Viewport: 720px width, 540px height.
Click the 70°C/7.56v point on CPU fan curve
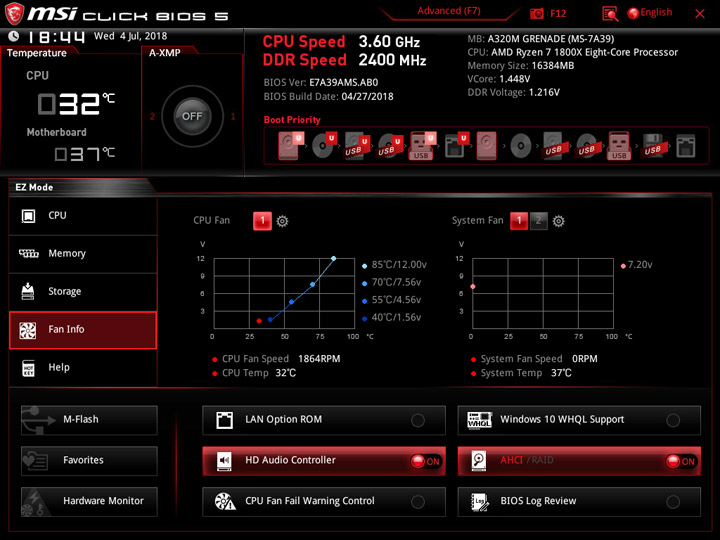(x=312, y=285)
